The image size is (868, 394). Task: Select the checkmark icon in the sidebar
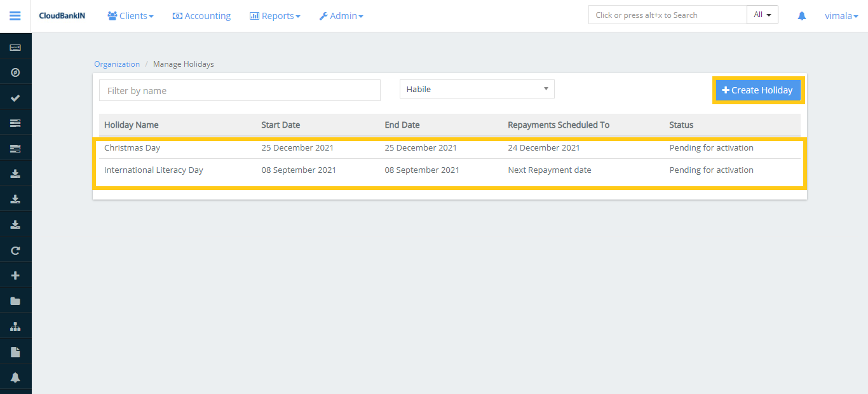(15, 98)
